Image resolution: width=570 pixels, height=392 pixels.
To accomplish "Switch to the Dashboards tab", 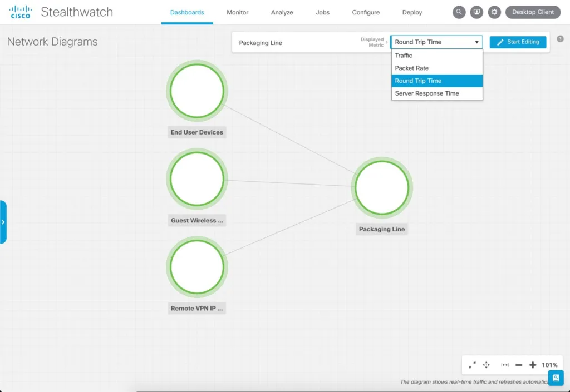I will [x=187, y=12].
